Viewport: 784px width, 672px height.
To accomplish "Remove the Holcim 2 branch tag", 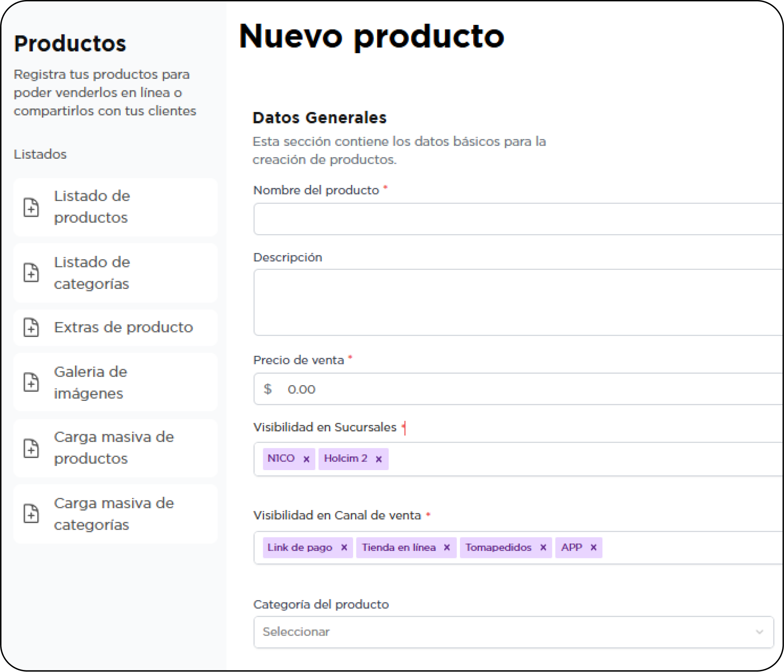I will [x=379, y=459].
